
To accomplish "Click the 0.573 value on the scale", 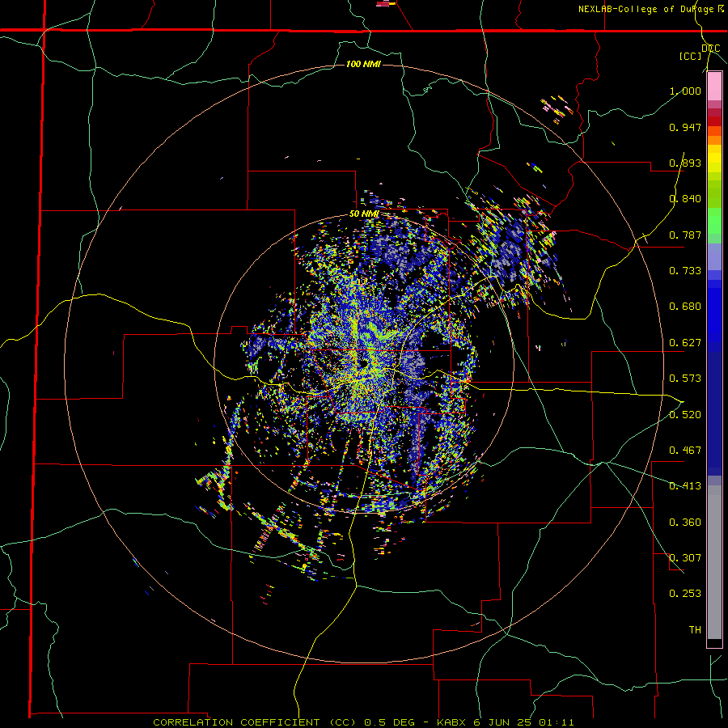I will (x=685, y=379).
